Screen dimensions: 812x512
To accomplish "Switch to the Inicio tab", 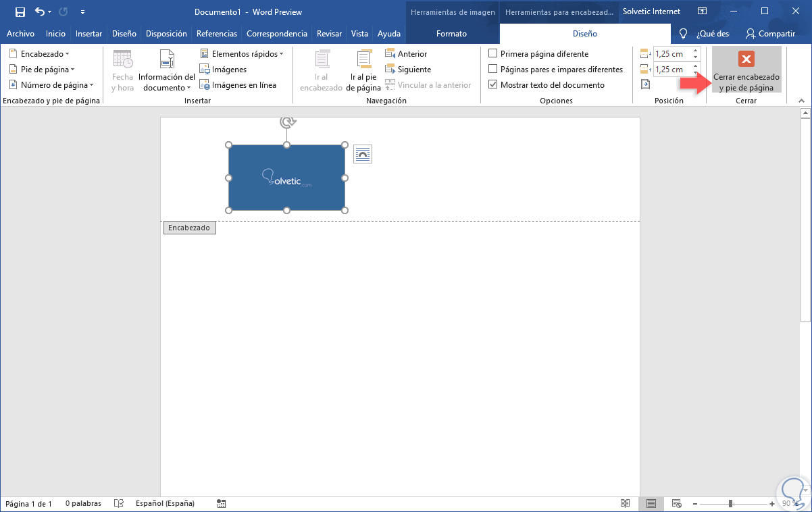I will [x=55, y=34].
